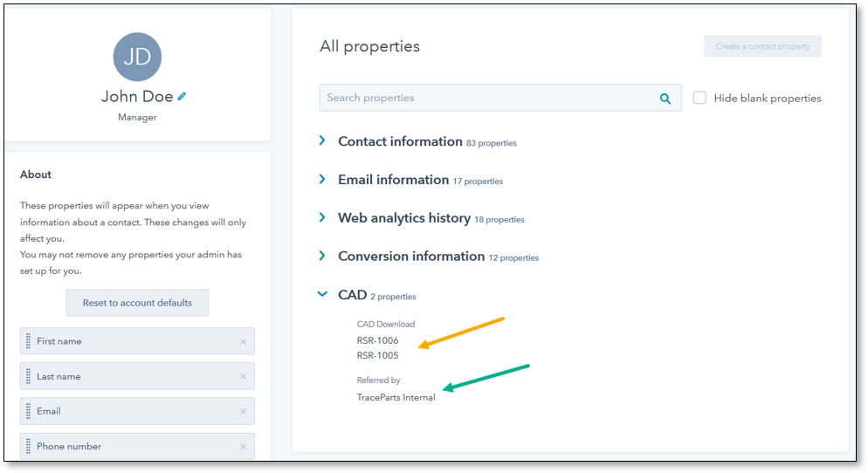Click Reset to account defaults button

(137, 303)
